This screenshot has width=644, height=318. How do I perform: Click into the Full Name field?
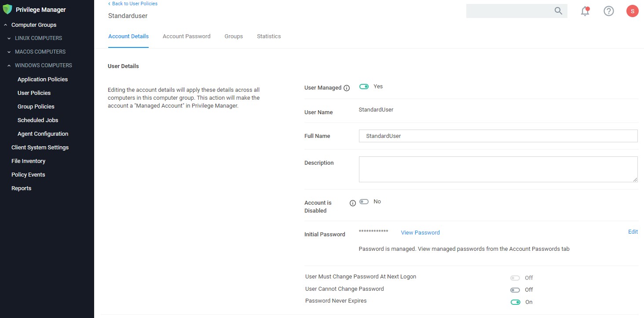click(x=498, y=136)
